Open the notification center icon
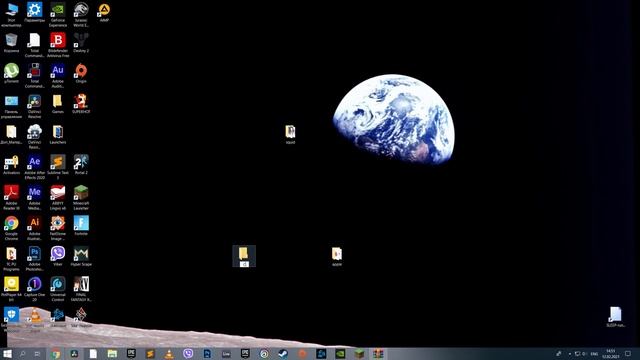Viewport: 640px width, 360px height. 628,354
